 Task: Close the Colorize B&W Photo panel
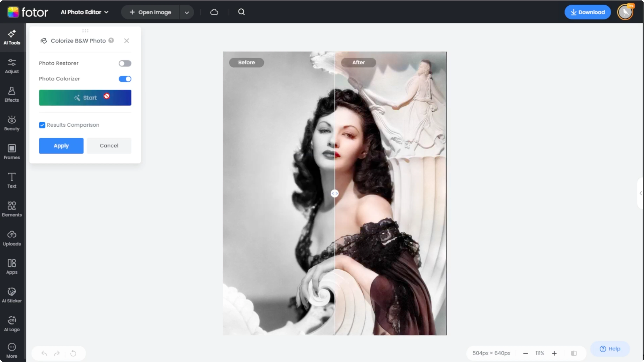click(127, 41)
